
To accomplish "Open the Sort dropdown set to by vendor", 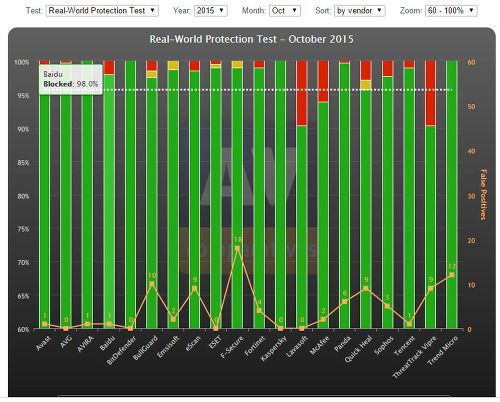I will 360,11.
